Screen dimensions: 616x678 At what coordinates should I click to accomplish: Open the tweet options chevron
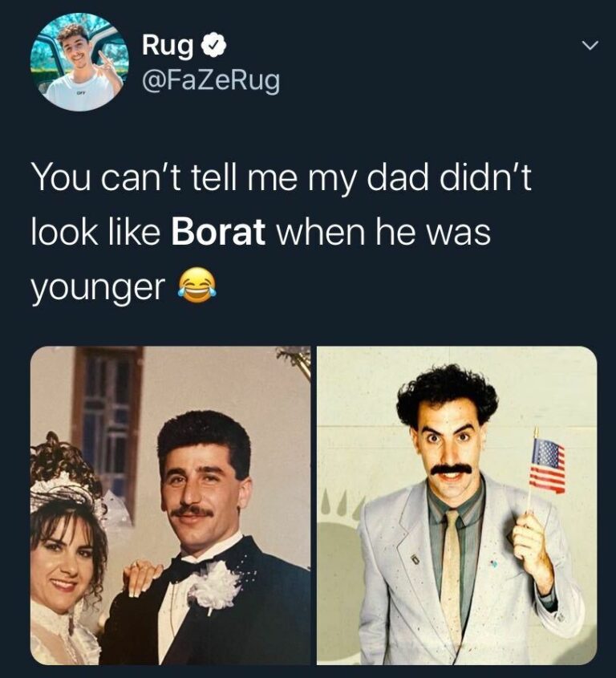(589, 44)
